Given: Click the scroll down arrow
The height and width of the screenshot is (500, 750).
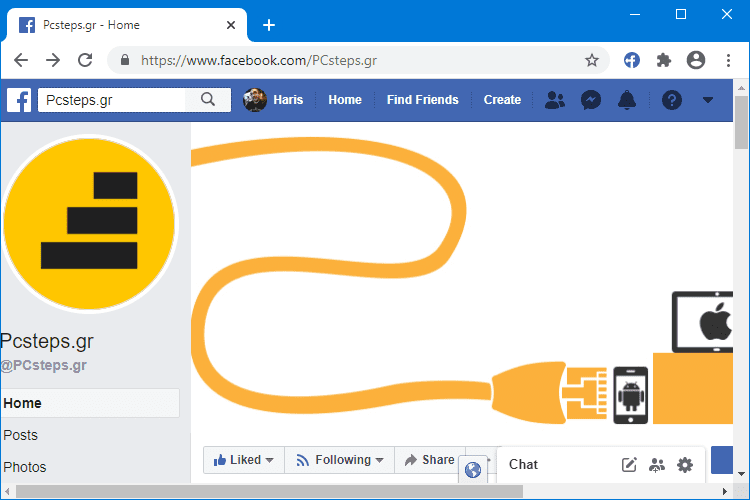Looking at the screenshot, I should pyautogui.click(x=741, y=474).
